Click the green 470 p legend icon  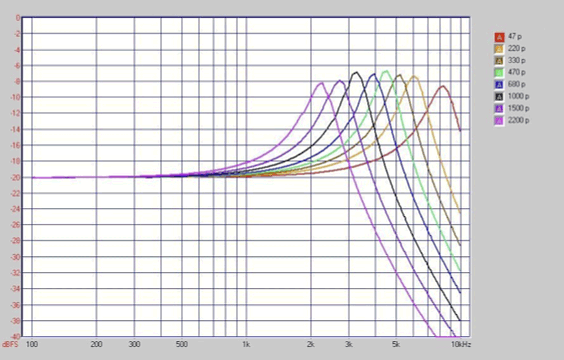(499, 73)
